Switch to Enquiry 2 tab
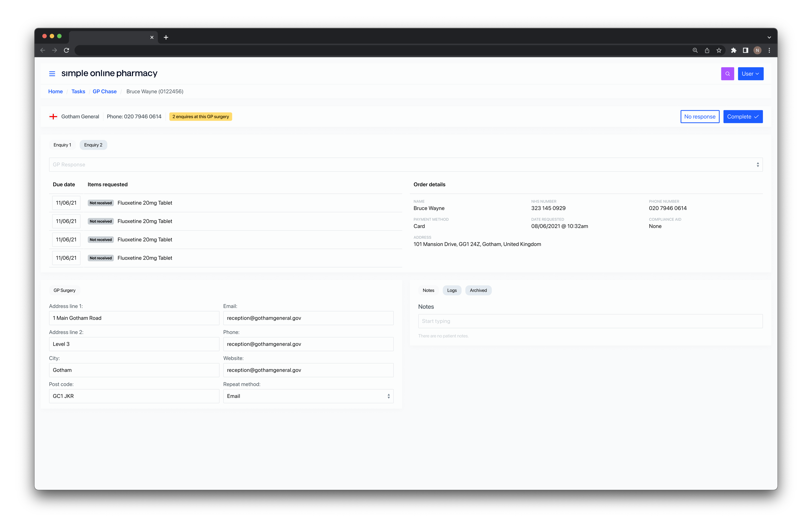Image resolution: width=812 pixels, height=531 pixels. pos(93,145)
